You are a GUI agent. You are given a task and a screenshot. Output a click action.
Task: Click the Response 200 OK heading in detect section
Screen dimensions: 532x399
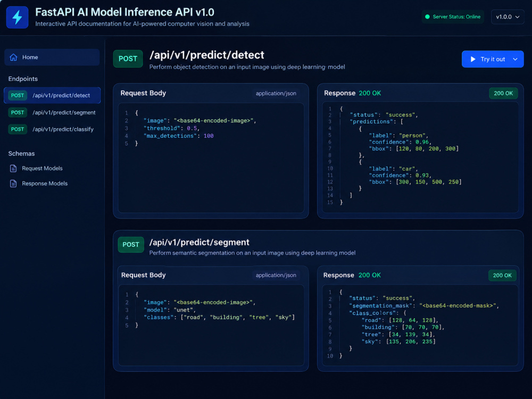(x=352, y=93)
